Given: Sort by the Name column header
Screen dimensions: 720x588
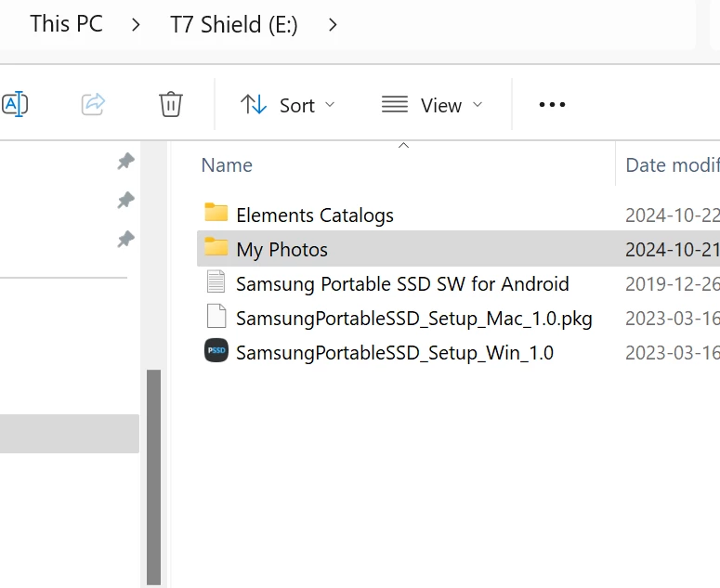Looking at the screenshot, I should point(227,165).
